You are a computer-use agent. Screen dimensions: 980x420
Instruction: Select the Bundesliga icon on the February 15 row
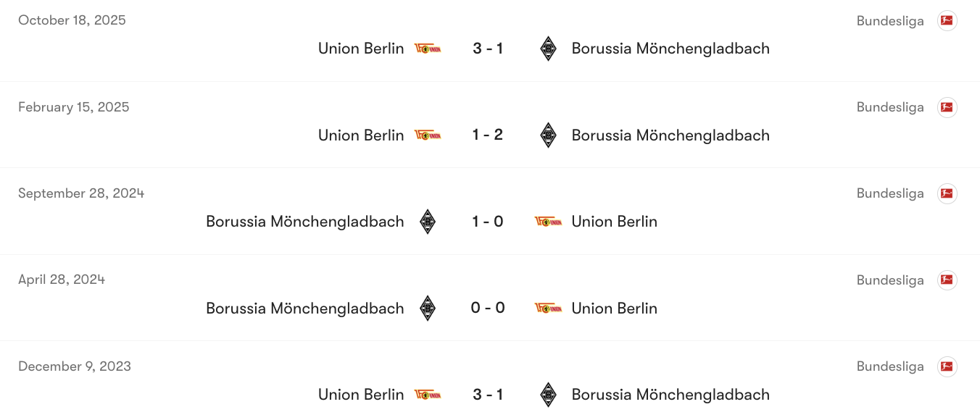(x=947, y=106)
